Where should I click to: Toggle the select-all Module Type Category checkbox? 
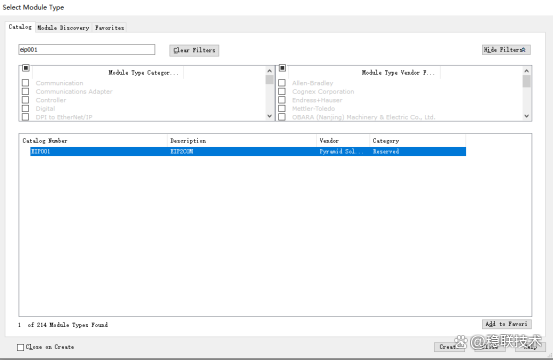click(26, 68)
